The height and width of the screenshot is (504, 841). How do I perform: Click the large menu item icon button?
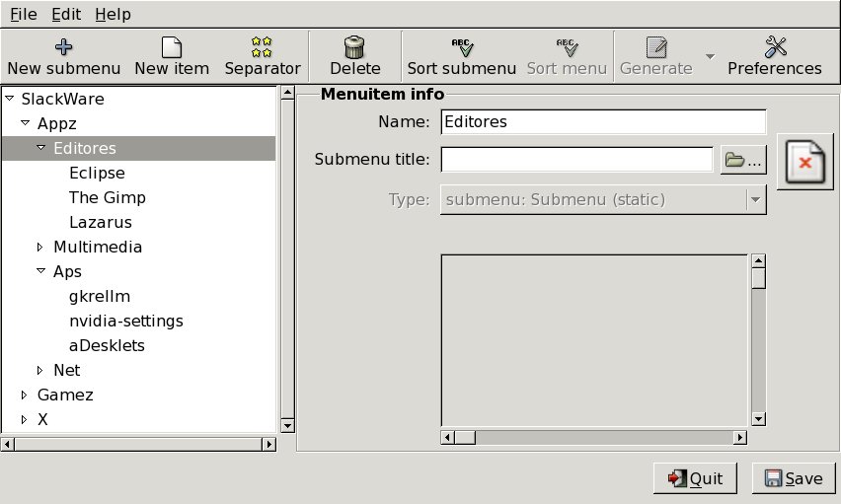(805, 162)
